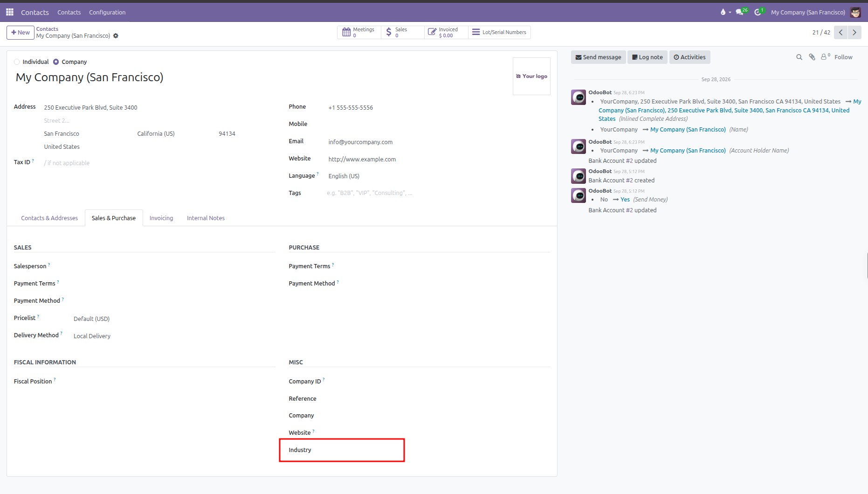Open Lot/Serial Numbers stat button
Screen dimensions: 868x494
click(499, 32)
